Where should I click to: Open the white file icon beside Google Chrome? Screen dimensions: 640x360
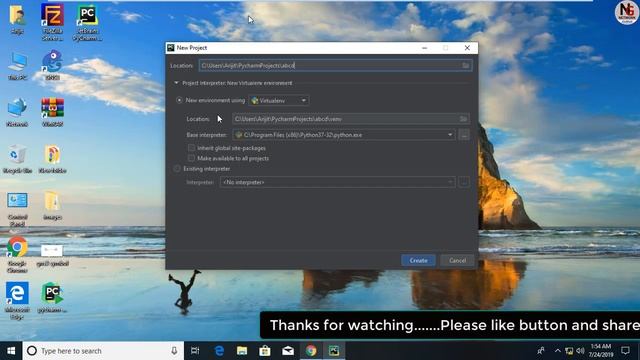click(x=52, y=255)
